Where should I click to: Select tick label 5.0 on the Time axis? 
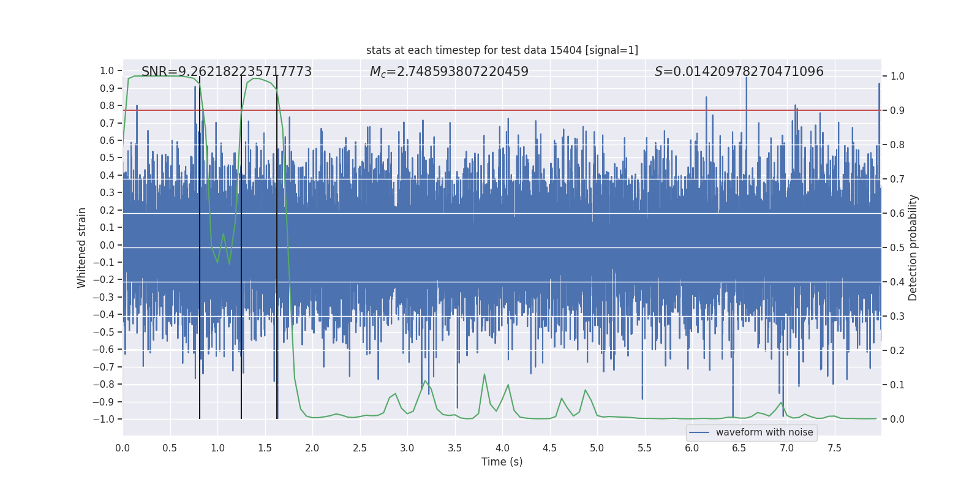pyautogui.click(x=597, y=448)
